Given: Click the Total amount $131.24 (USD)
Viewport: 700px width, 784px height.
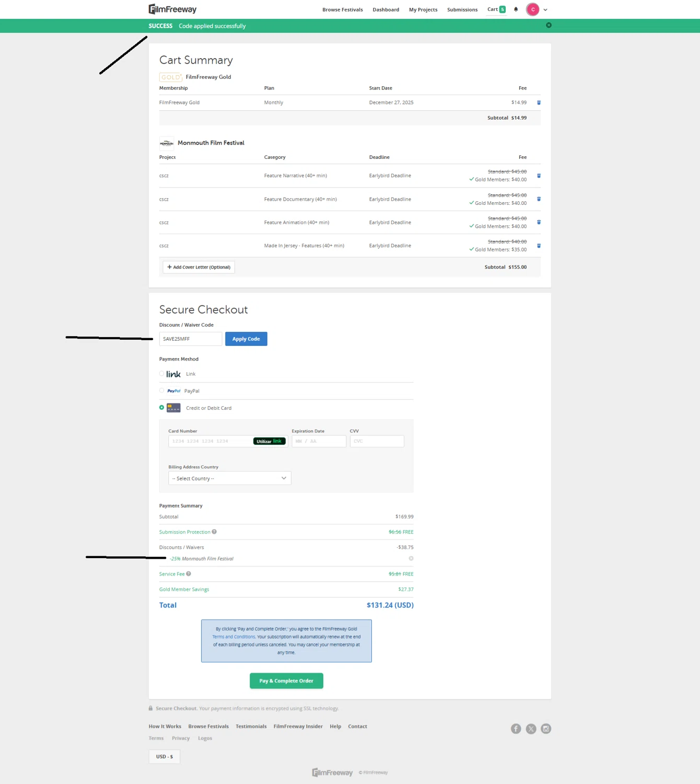Looking at the screenshot, I should click(390, 605).
